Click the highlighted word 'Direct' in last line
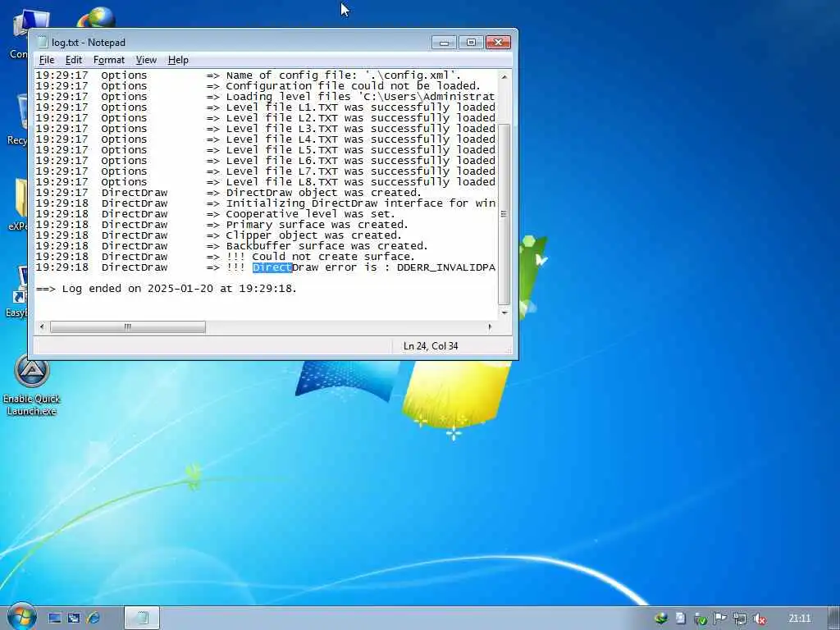 [272, 267]
